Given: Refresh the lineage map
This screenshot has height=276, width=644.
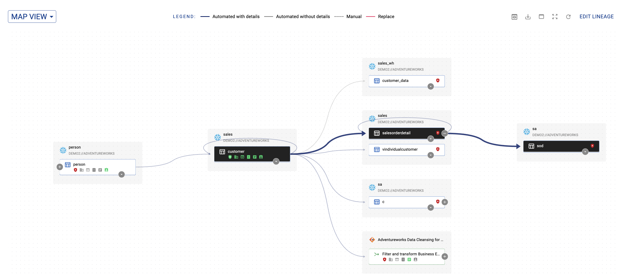Looking at the screenshot, I should (x=568, y=17).
